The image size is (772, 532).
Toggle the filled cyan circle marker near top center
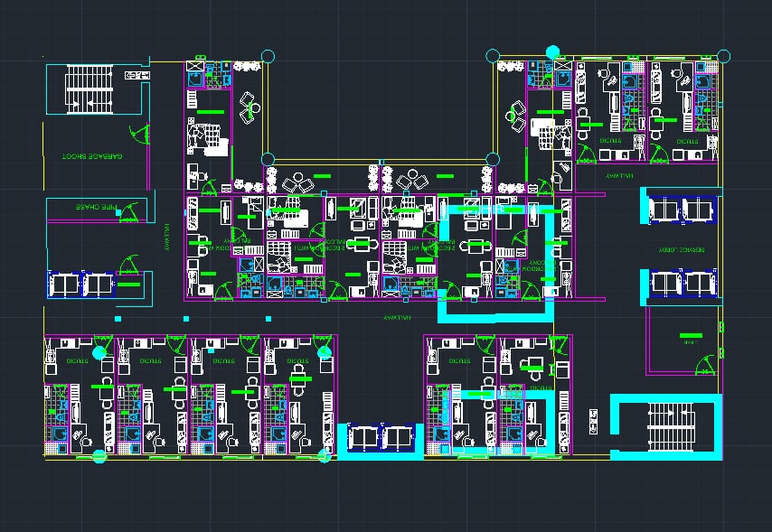[553, 51]
